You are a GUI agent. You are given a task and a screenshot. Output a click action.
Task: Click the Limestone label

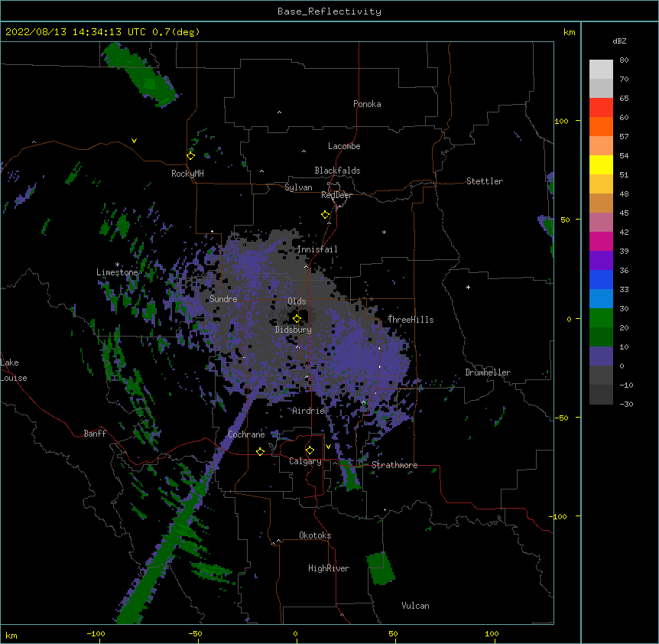click(x=117, y=272)
